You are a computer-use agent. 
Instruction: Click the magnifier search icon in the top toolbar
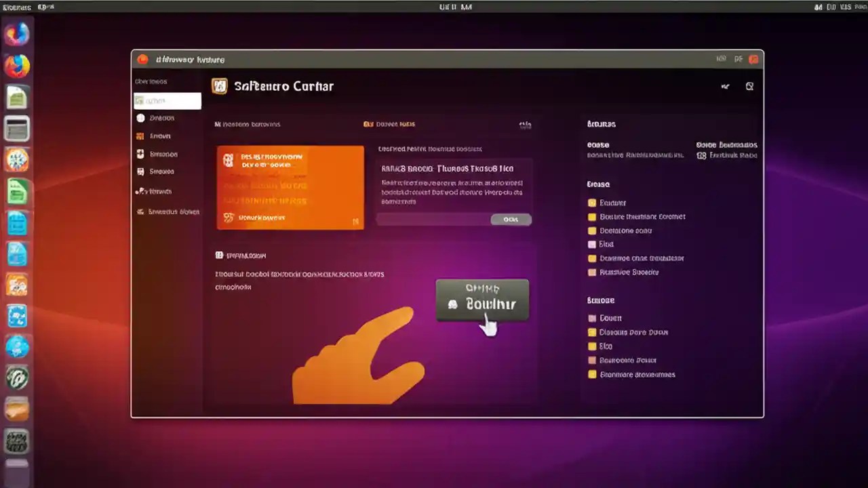pyautogui.click(x=749, y=86)
